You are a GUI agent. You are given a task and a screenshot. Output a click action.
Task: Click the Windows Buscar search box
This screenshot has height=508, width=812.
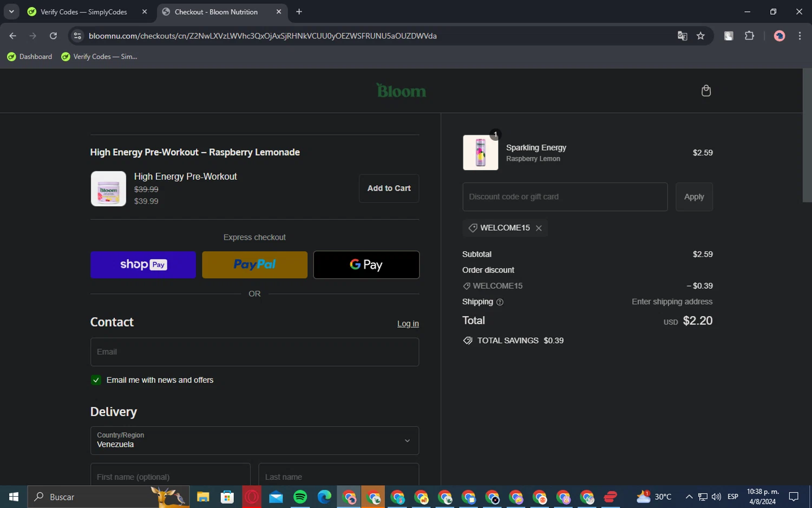(108, 497)
